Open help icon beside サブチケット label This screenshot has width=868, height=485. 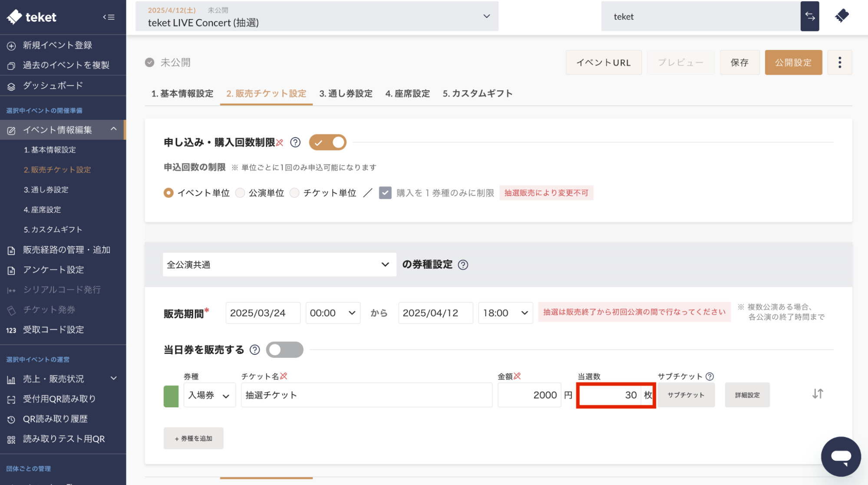(710, 377)
